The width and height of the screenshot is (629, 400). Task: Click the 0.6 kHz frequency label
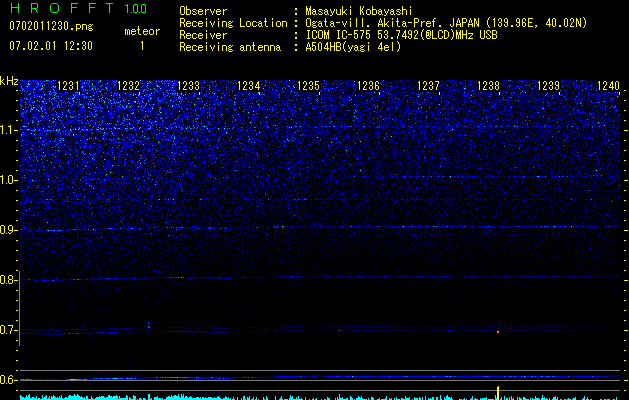coord(9,380)
